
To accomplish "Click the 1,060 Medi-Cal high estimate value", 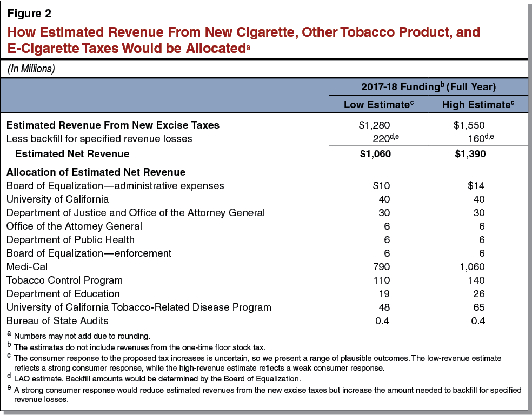I will point(475,266).
